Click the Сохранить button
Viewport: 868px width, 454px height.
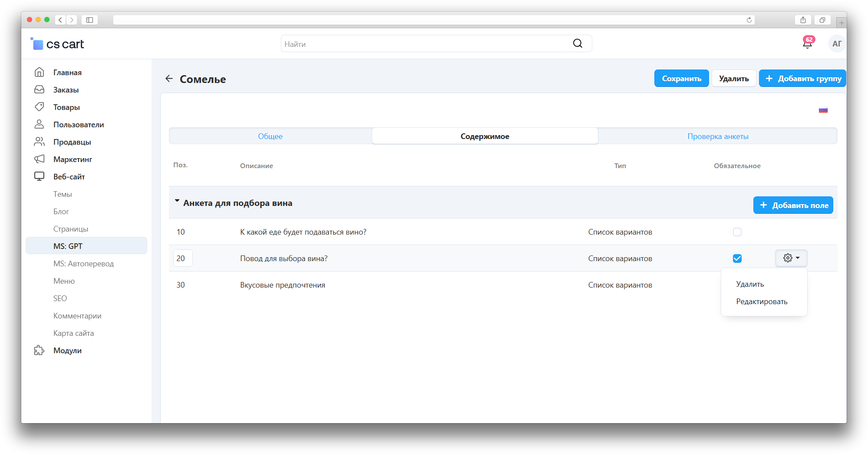tap(681, 79)
